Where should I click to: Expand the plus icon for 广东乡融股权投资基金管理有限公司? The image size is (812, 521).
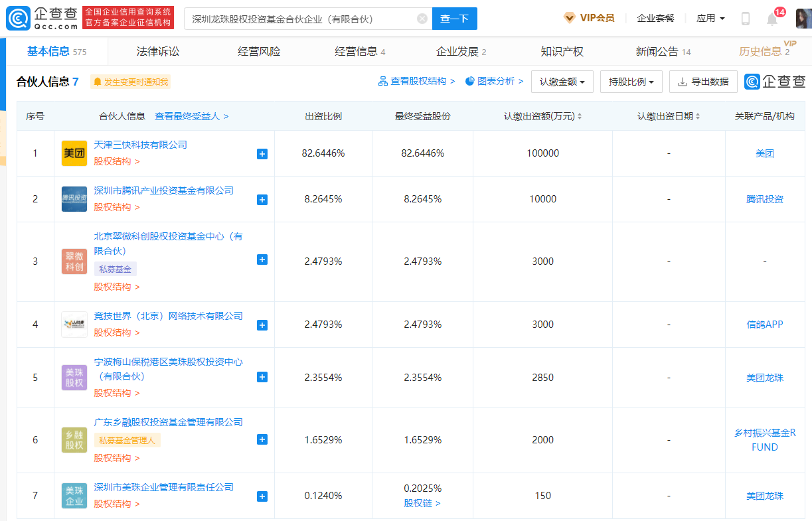[x=262, y=439]
